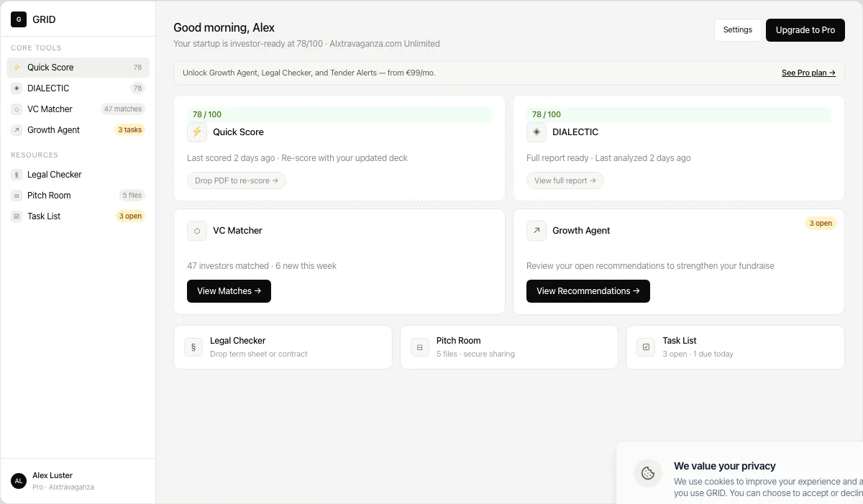Open the AL avatar for Alex Luster

pos(18,480)
